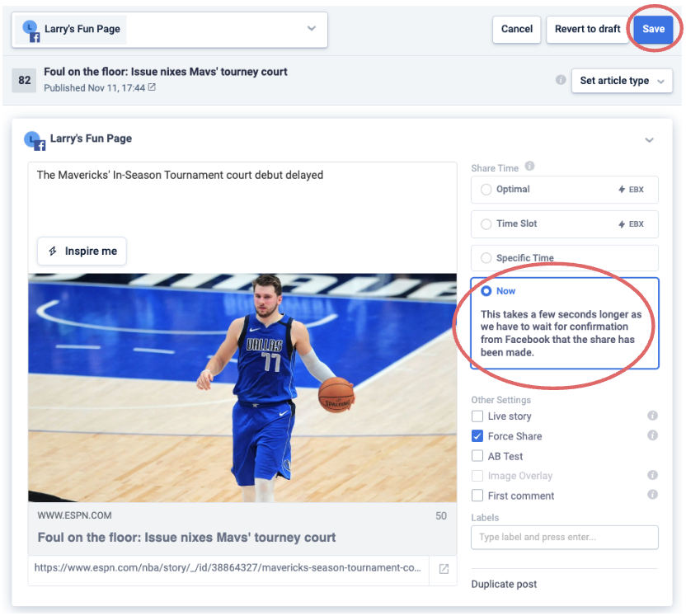686x616 pixels.
Task: Click the Inspire me button
Action: 82,252
